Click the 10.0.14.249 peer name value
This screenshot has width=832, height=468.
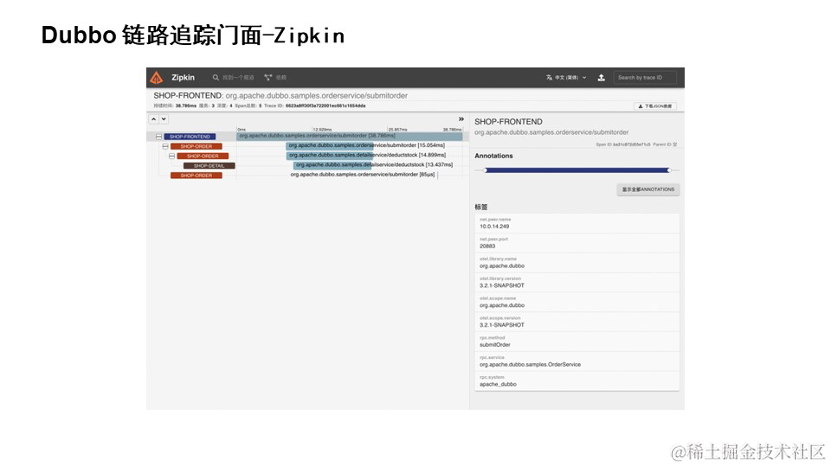coord(495,227)
